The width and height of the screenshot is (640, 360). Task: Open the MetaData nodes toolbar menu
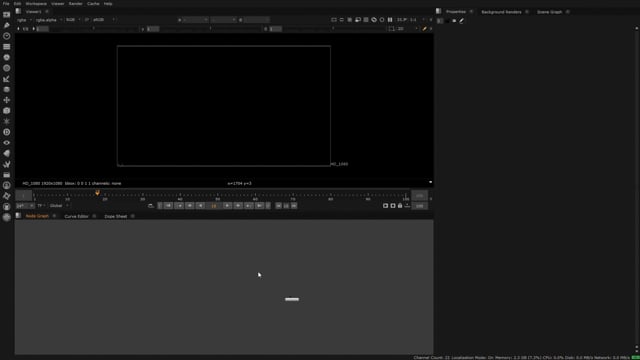[x=7, y=153]
